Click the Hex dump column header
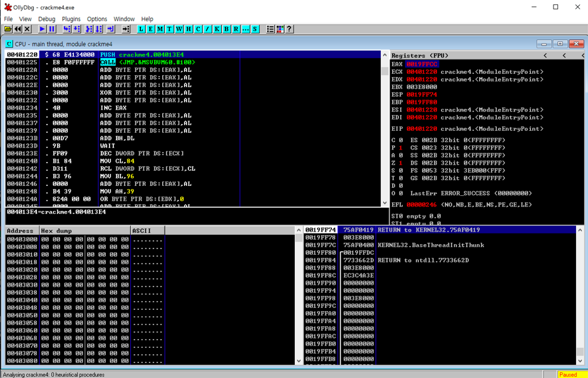This screenshot has height=378, width=588. (85, 231)
